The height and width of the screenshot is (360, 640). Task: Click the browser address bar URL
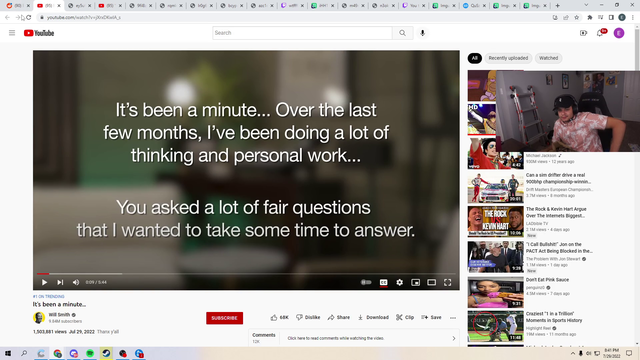point(84,18)
